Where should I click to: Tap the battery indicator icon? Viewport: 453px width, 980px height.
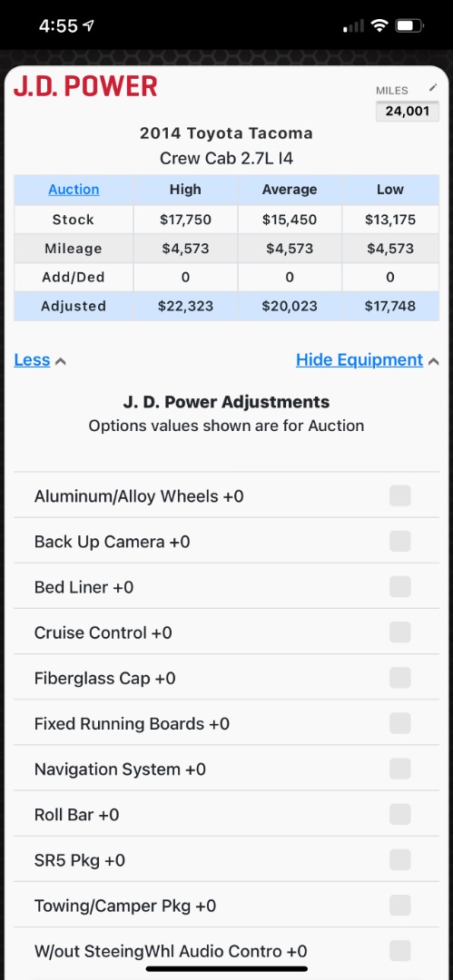click(409, 25)
